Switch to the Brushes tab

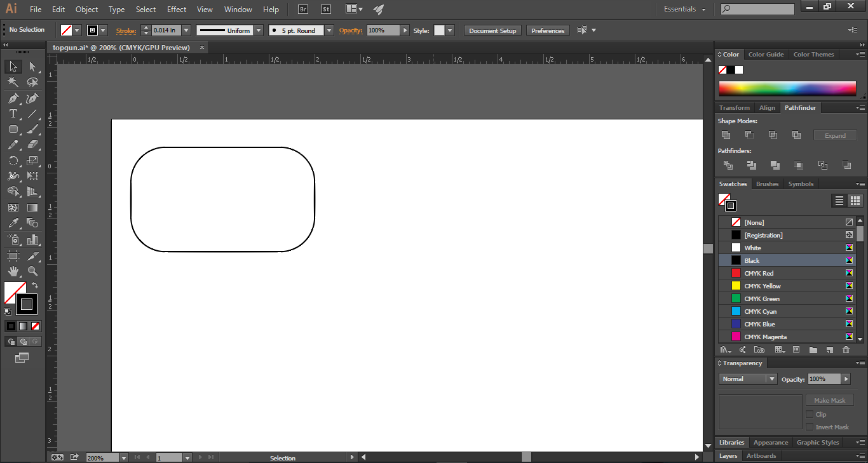[767, 184]
